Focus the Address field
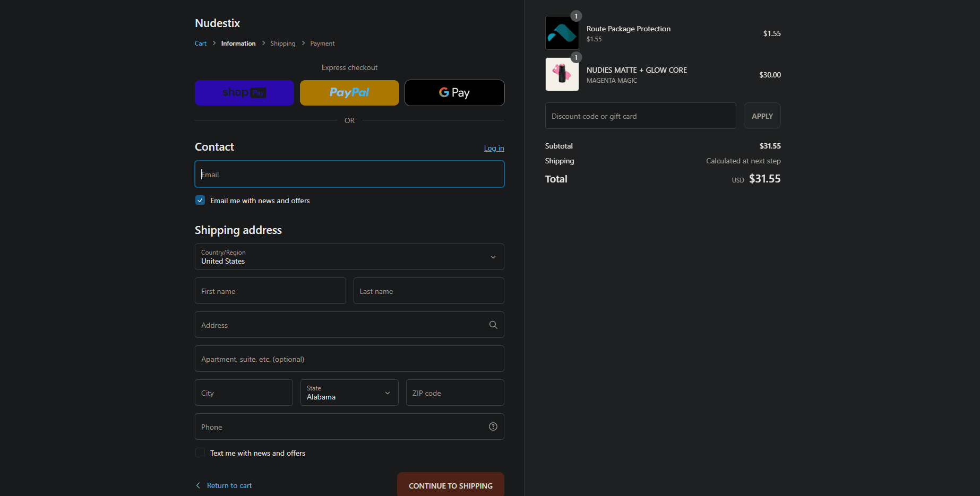Viewport: 980px width, 496px height. click(349, 325)
